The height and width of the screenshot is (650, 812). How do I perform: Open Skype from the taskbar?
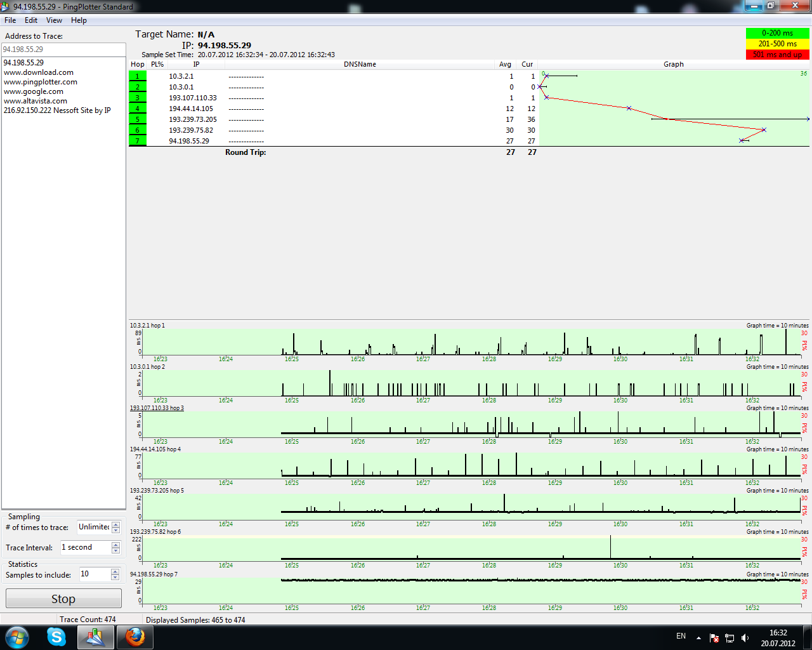click(56, 637)
